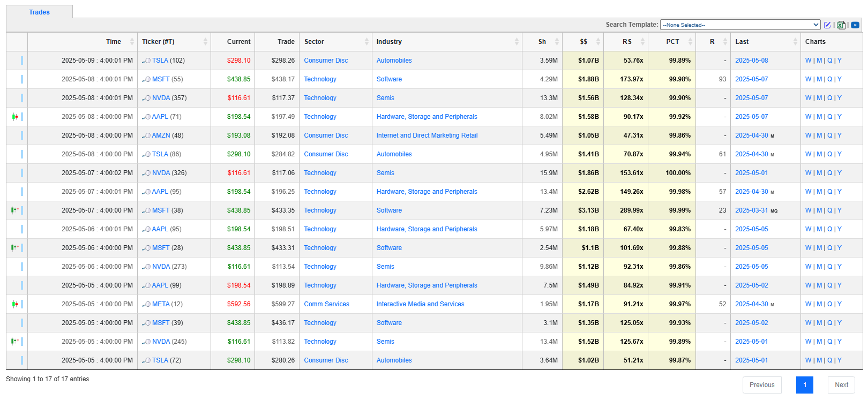The height and width of the screenshot is (408, 868).
Task: Click the magnifier icon beside NVDA (357)
Action: pos(146,98)
